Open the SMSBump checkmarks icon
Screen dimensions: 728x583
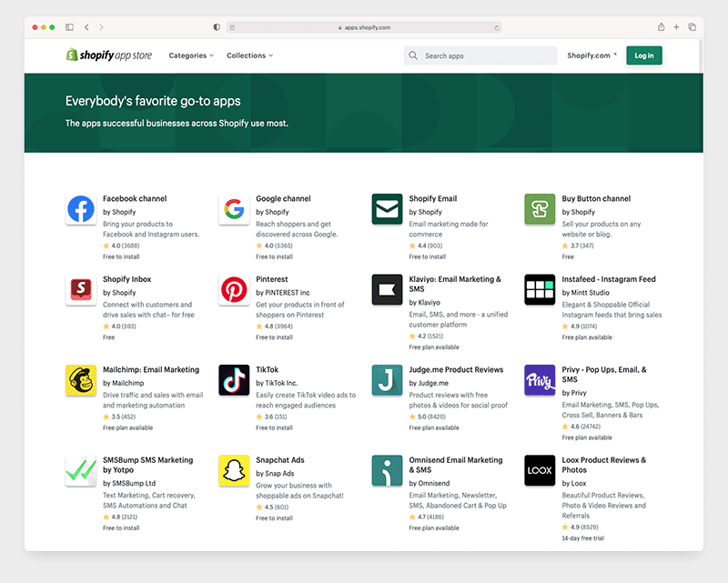(x=81, y=470)
